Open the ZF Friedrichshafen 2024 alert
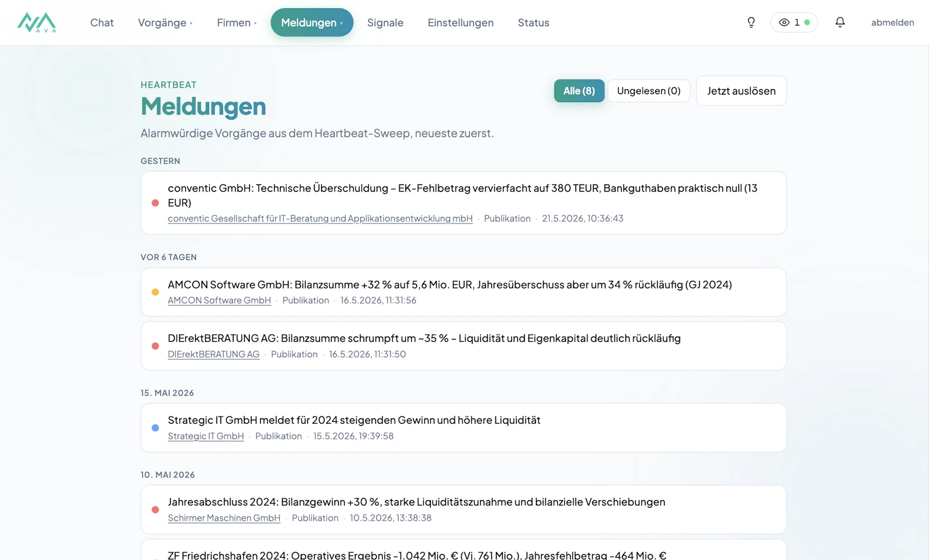The height and width of the screenshot is (560, 929). pyautogui.click(x=463, y=551)
